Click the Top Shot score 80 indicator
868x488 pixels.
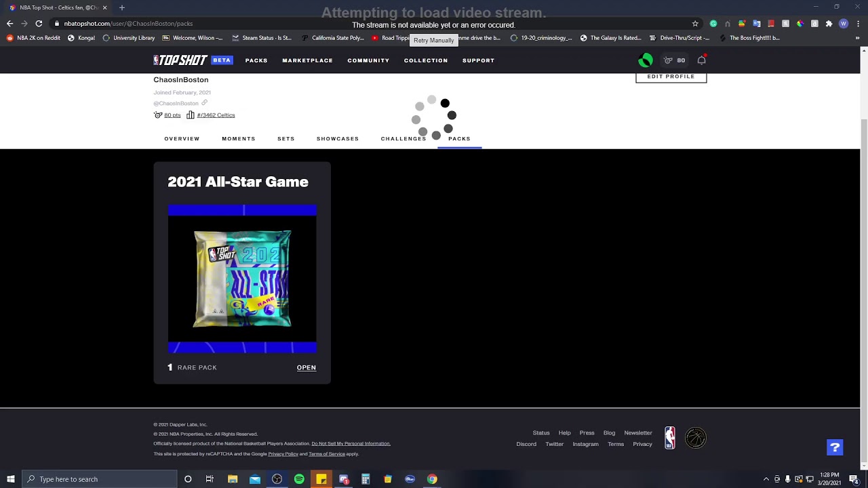click(x=675, y=60)
